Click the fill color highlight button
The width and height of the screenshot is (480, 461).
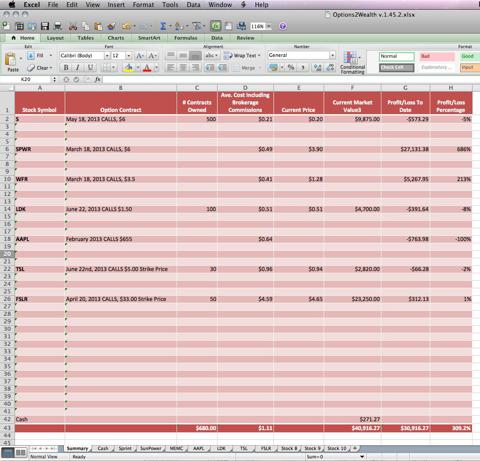click(128, 68)
